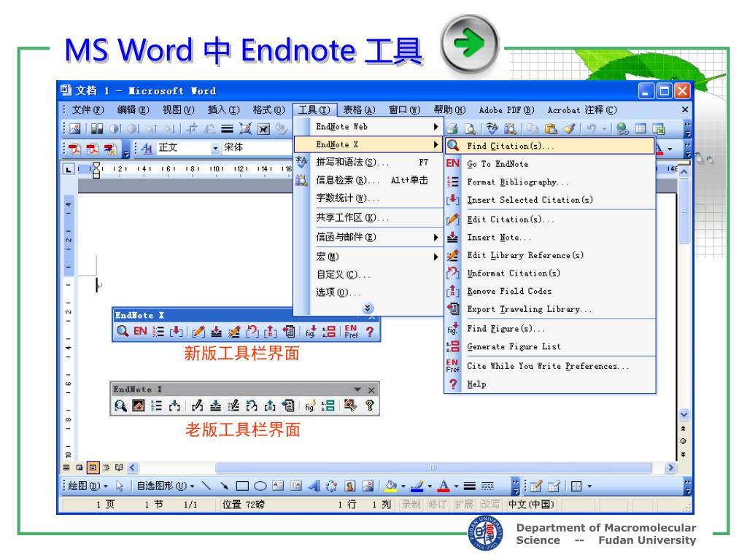
Task: Choose Remove Field Codes entry
Action: click(x=550, y=291)
